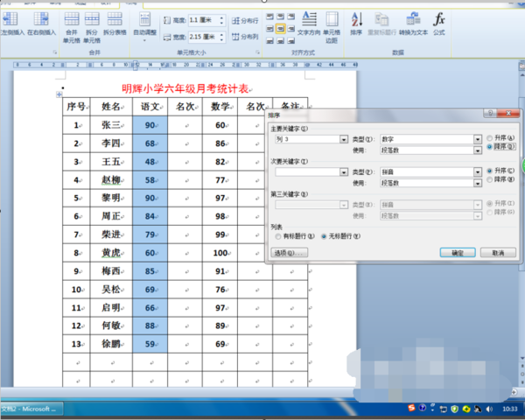Select the align top center icon

click(x=281, y=17)
